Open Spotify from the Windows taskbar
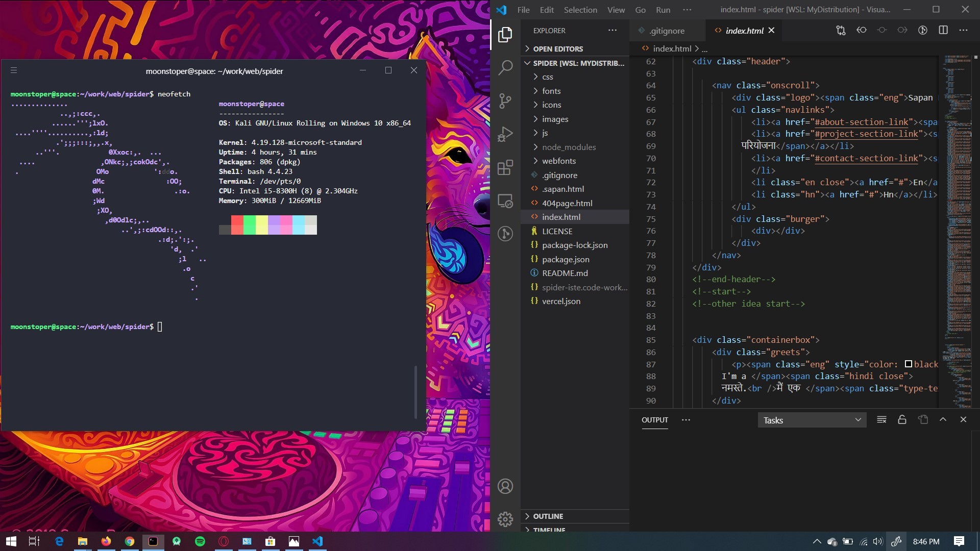This screenshot has width=980, height=551. (200, 541)
